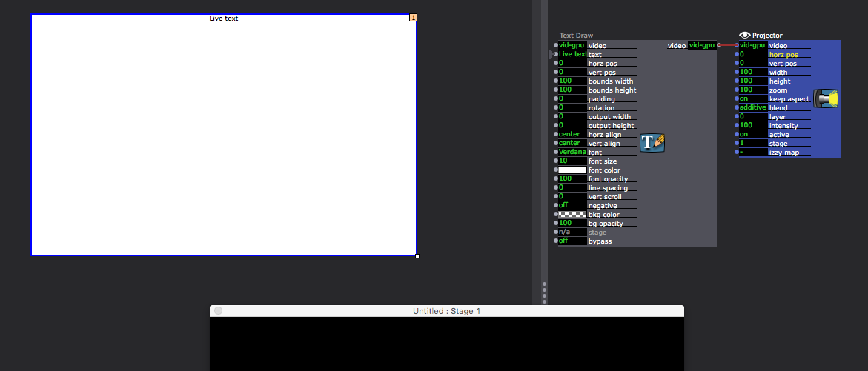Click the izzy map value field
868x371 pixels.
tap(753, 152)
